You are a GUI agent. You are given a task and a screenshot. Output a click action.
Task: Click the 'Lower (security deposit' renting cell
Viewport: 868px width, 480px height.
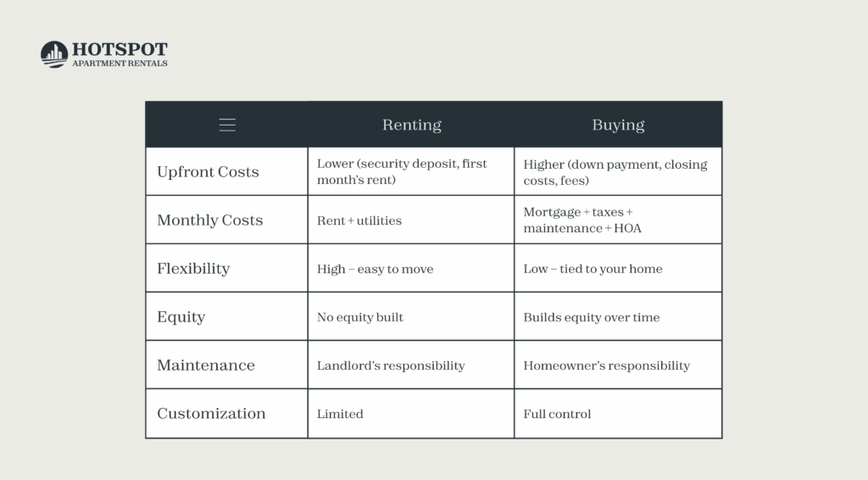pyautogui.click(x=411, y=171)
